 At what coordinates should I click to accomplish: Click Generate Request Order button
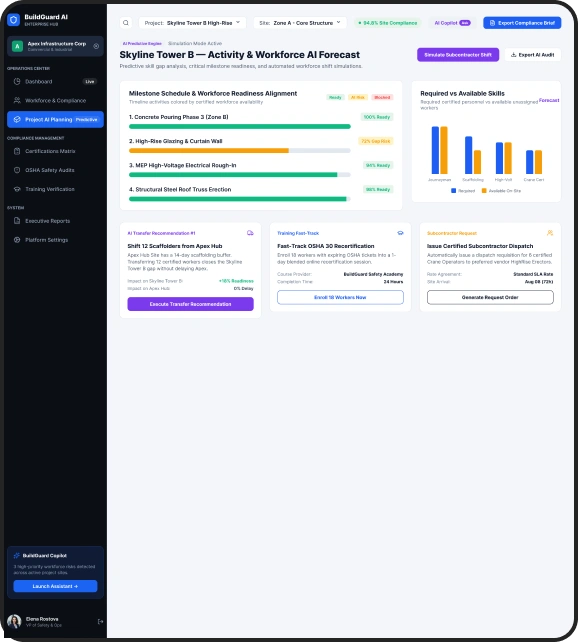point(490,297)
